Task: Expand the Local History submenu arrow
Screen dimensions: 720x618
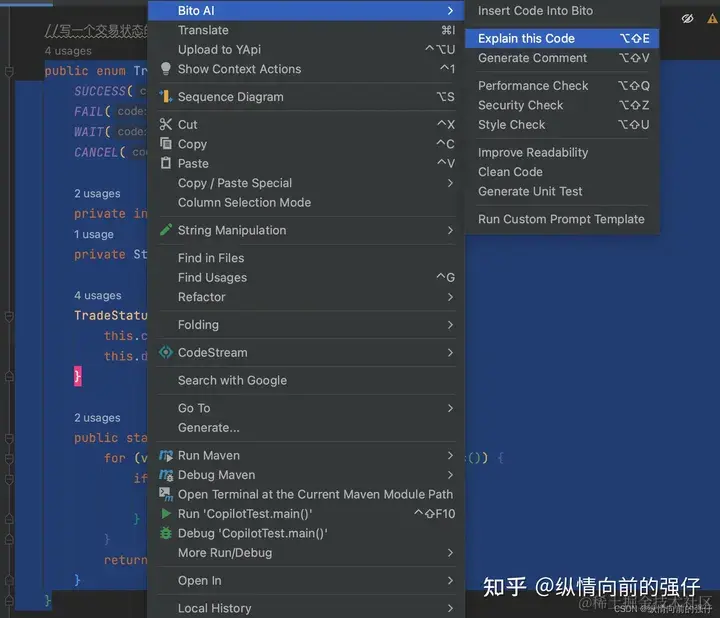Action: tap(450, 608)
